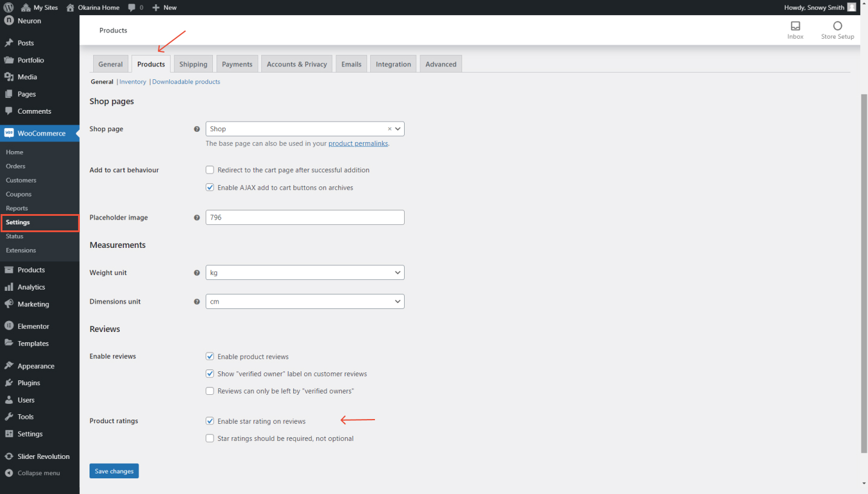Click the WooCommerce logo icon
This screenshot has height=494, width=868.
click(x=9, y=133)
